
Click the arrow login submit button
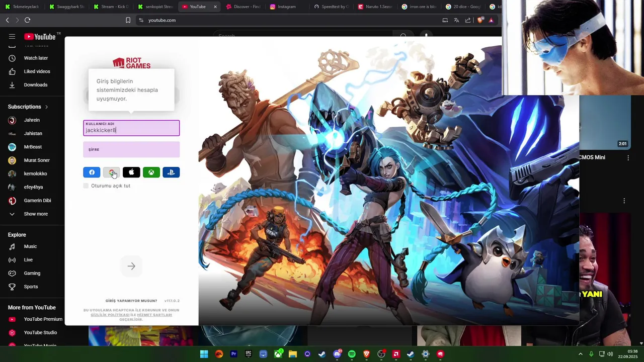(131, 266)
